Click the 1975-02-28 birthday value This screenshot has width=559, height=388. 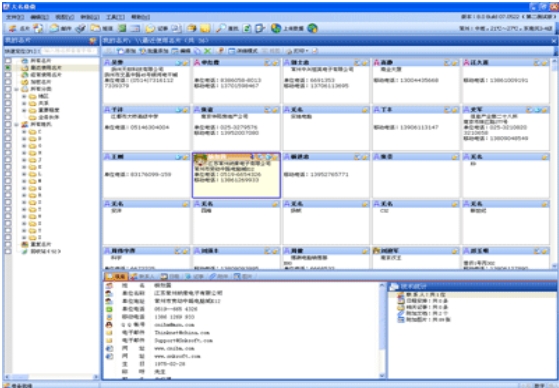click(x=170, y=364)
